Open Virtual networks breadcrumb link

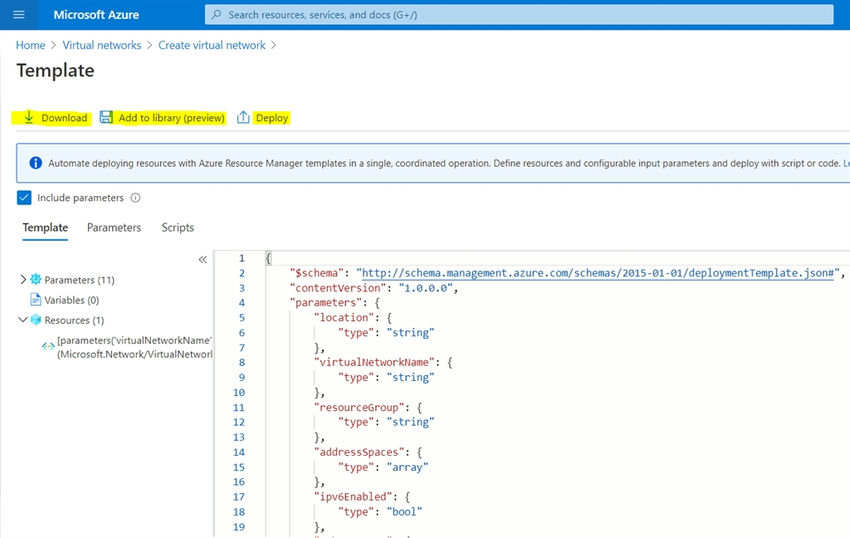[103, 45]
